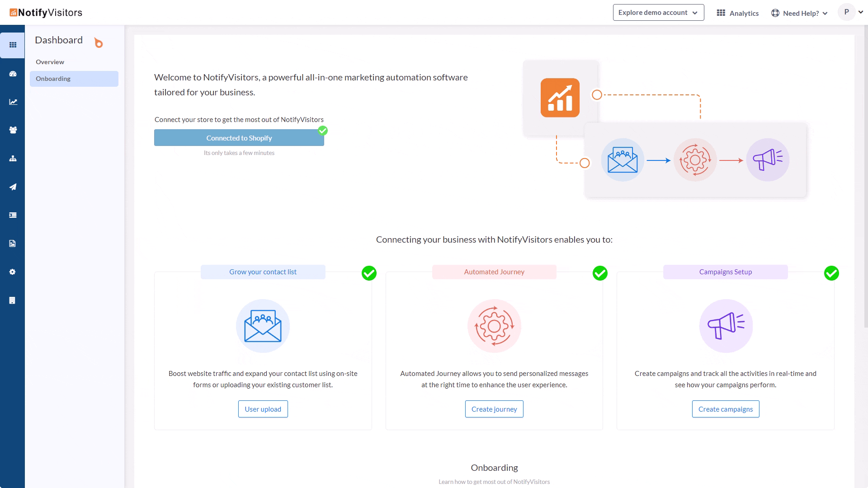Click the green check on Grow contact list

[x=369, y=273]
